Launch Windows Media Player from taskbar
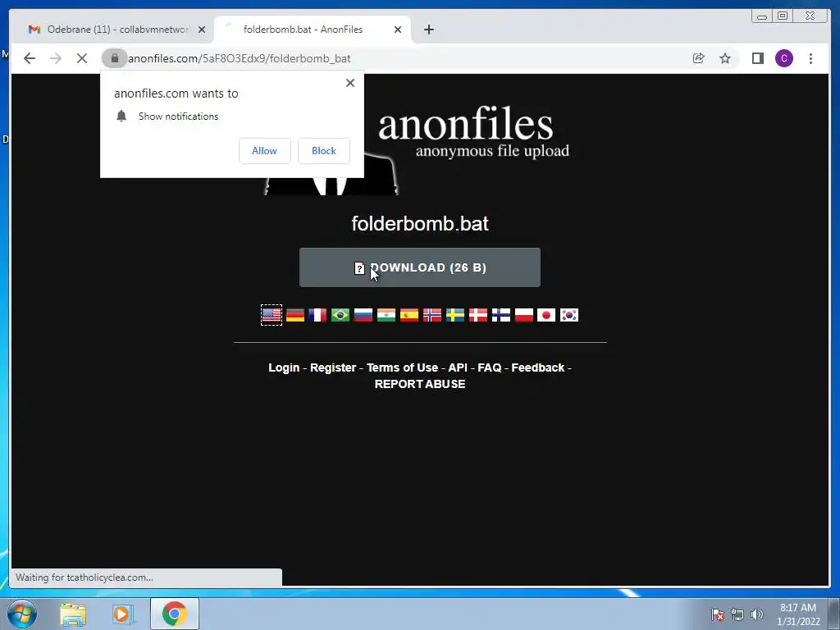Viewport: 840px width, 630px height. tap(122, 614)
